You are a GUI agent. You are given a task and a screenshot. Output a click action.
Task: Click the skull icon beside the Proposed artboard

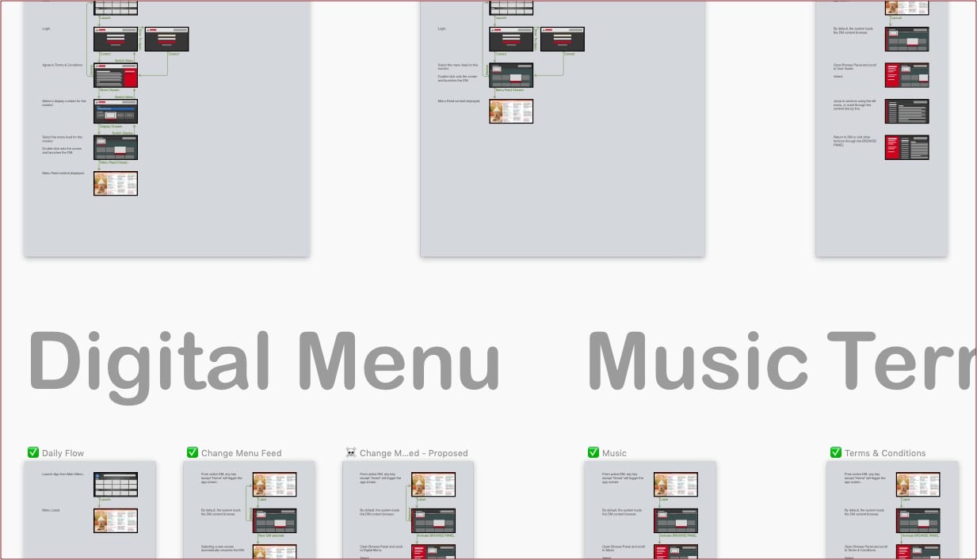pyautogui.click(x=351, y=453)
